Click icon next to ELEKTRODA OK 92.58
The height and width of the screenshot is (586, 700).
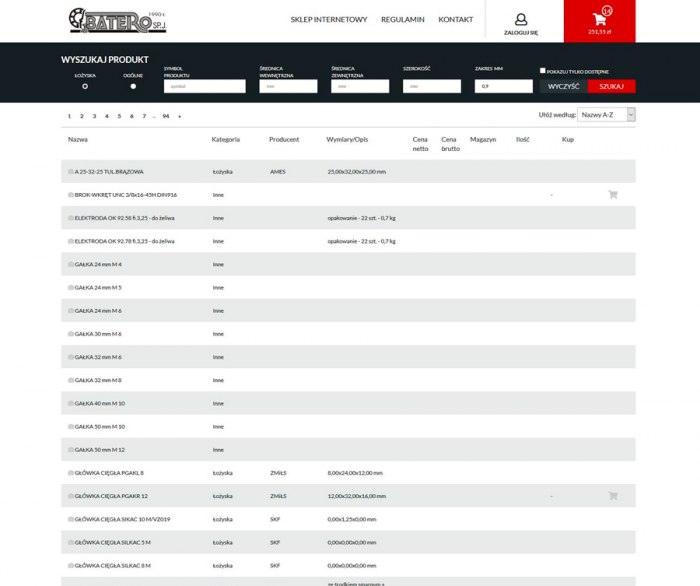(71, 218)
